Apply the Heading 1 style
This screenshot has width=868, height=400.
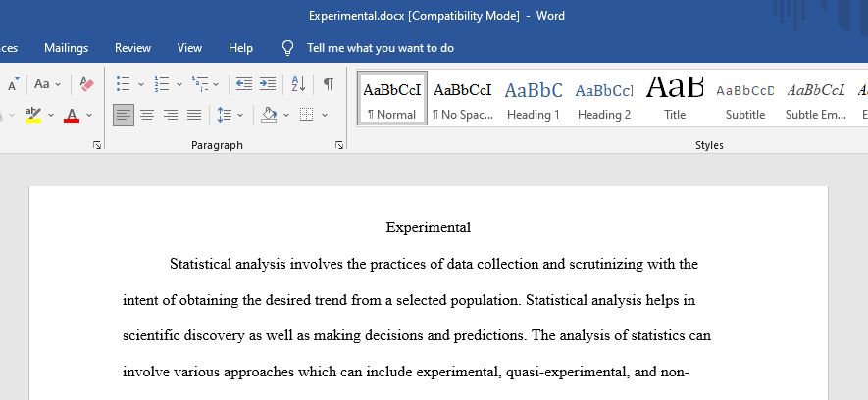[x=534, y=98]
